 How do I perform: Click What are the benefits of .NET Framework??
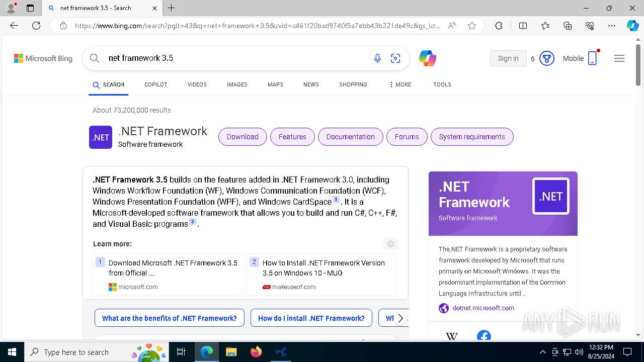coord(170,318)
